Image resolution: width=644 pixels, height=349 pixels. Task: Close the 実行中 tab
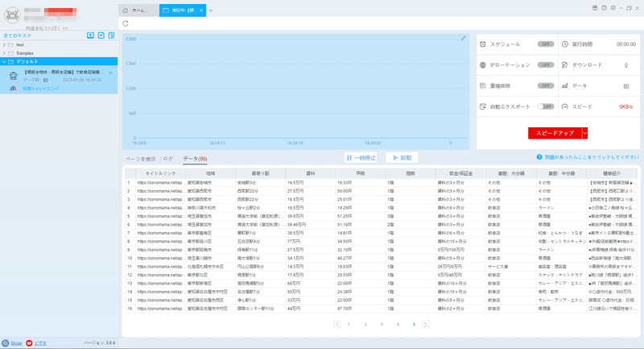pyautogui.click(x=201, y=10)
